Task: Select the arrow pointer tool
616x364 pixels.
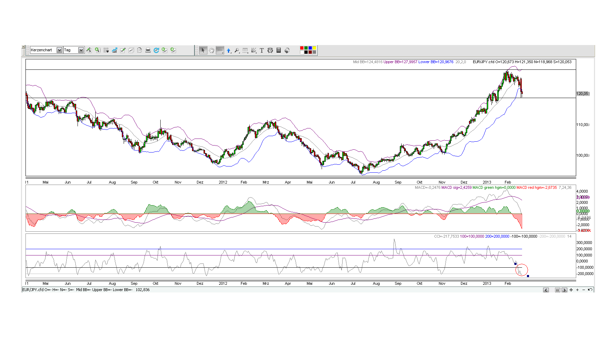Action: coord(203,50)
